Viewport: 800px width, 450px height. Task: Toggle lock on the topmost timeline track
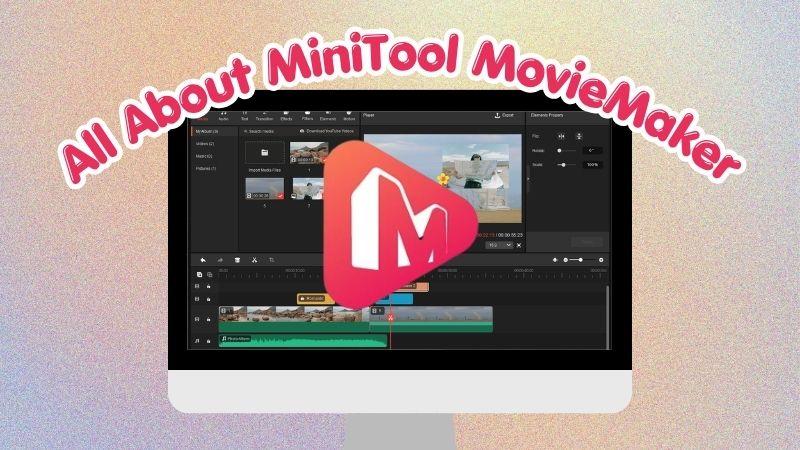point(209,286)
